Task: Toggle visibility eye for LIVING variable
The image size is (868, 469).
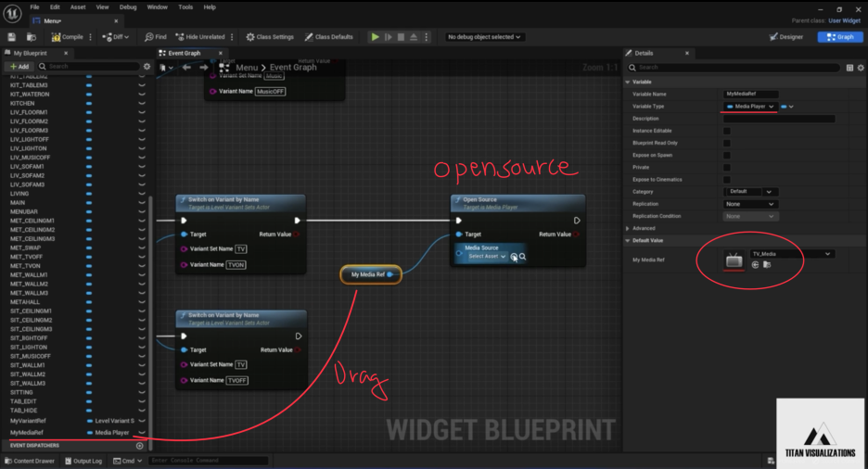Action: (x=142, y=194)
